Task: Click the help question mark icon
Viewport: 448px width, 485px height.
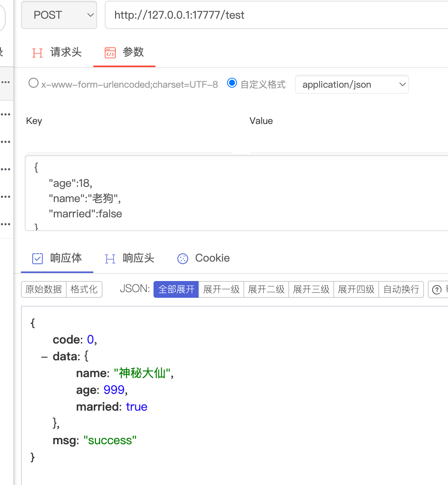Action: 437,290
